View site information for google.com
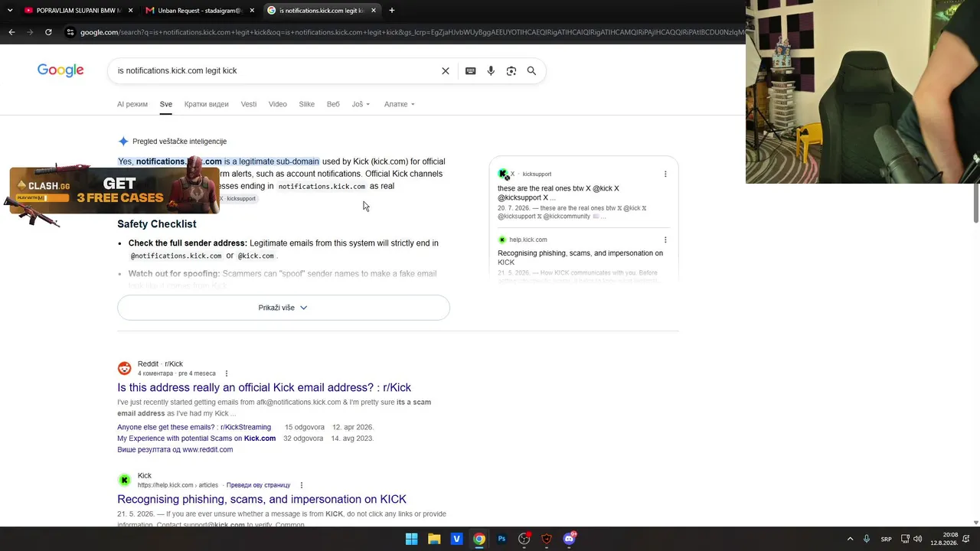The height and width of the screenshot is (551, 980). coord(70,32)
